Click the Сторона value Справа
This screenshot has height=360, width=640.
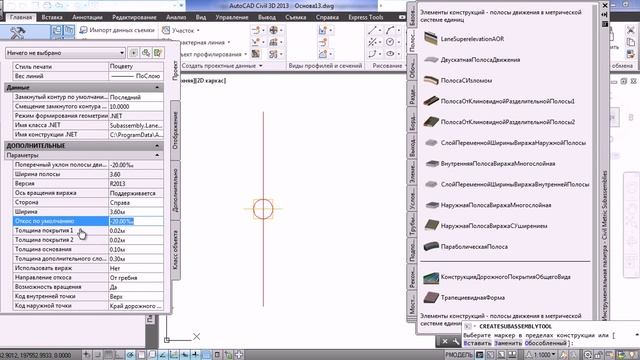136,202
